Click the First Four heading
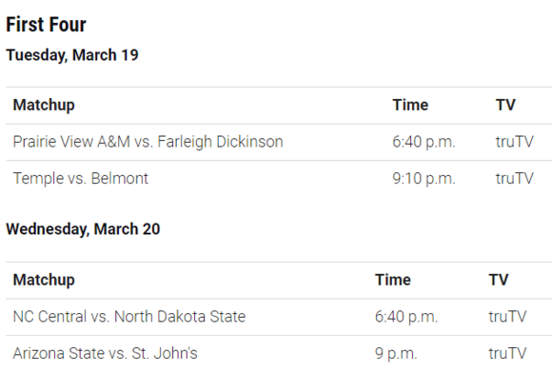 [46, 25]
